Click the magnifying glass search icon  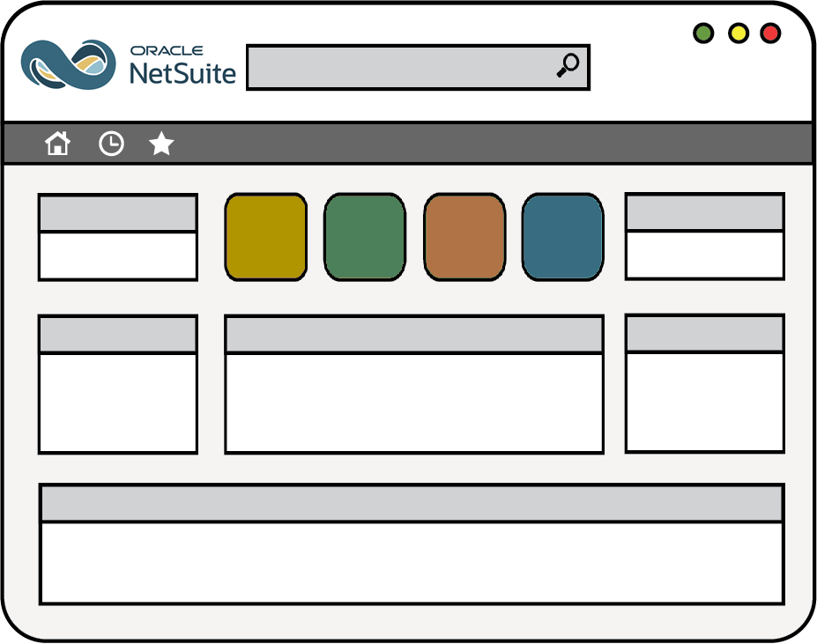point(568,66)
